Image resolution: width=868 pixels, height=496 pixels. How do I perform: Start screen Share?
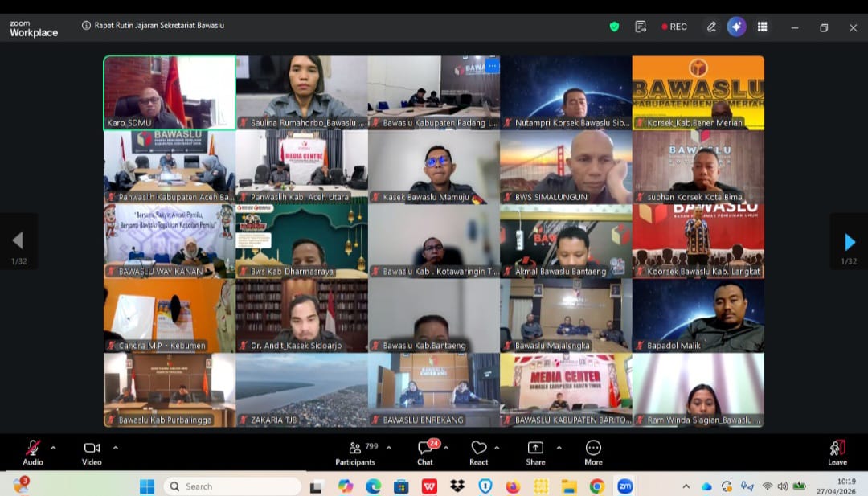[x=535, y=453]
